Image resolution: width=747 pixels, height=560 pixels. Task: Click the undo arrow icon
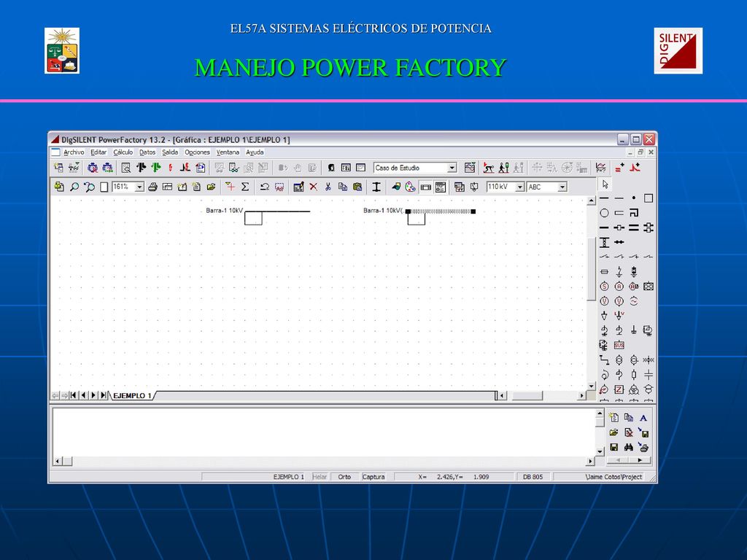[264, 187]
